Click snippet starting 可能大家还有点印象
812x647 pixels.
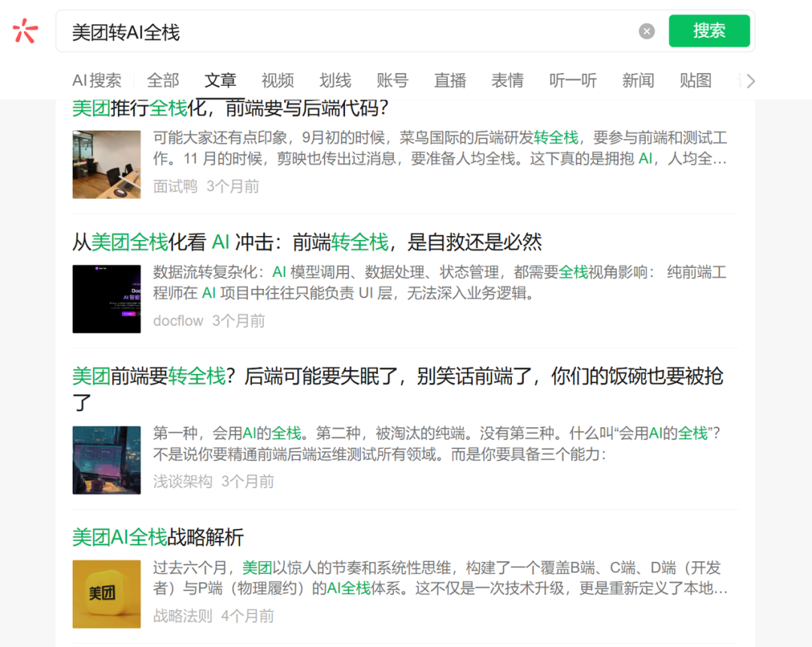click(x=440, y=148)
